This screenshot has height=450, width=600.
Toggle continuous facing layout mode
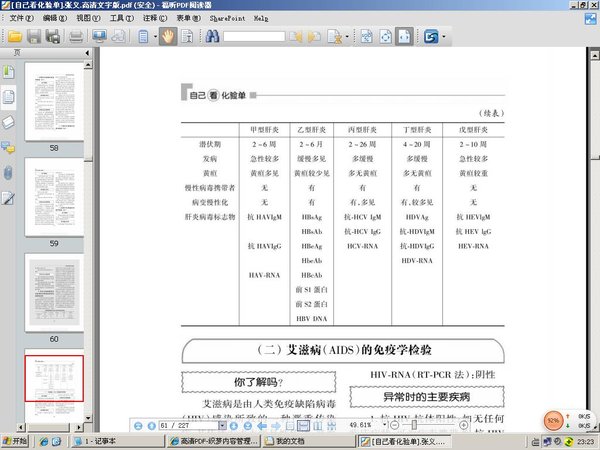point(331,426)
